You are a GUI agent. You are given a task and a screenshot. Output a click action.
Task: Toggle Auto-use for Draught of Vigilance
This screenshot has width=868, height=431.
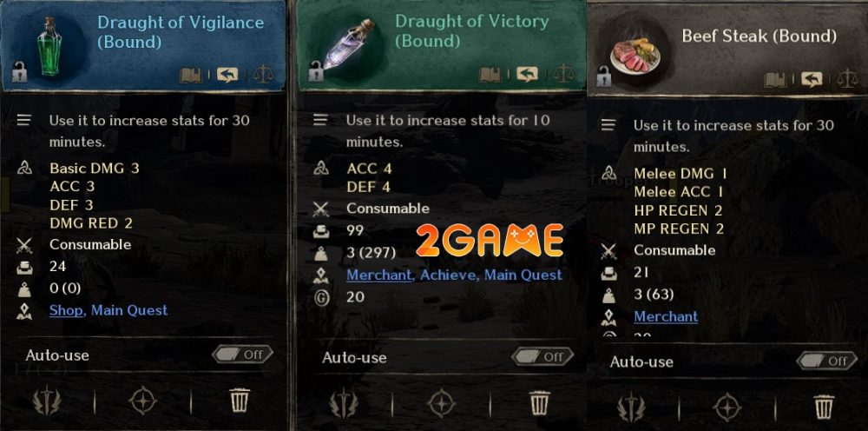click(242, 355)
